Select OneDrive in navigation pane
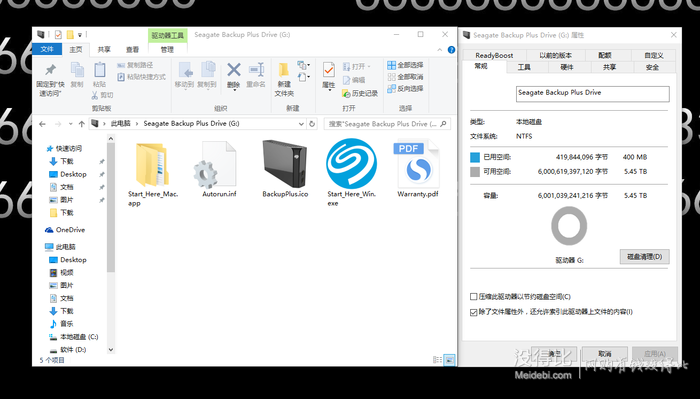The height and width of the screenshot is (399, 700). tap(65, 230)
